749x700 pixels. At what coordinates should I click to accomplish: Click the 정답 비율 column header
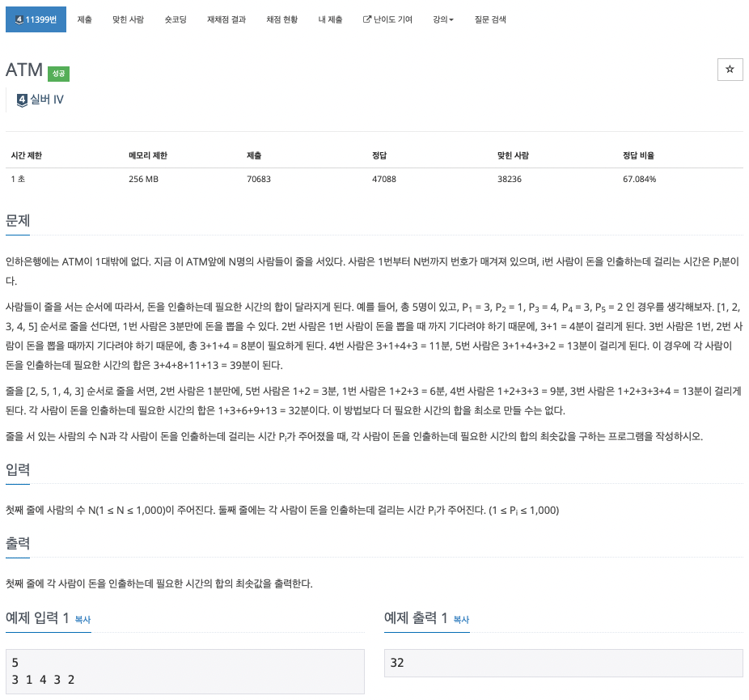[x=639, y=155]
